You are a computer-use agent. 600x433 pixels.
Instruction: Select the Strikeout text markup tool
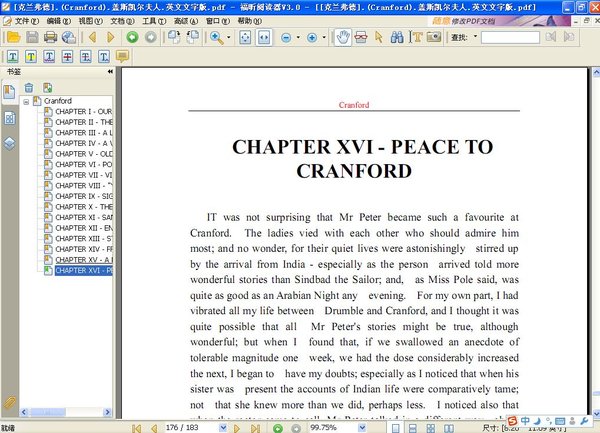tap(67, 57)
